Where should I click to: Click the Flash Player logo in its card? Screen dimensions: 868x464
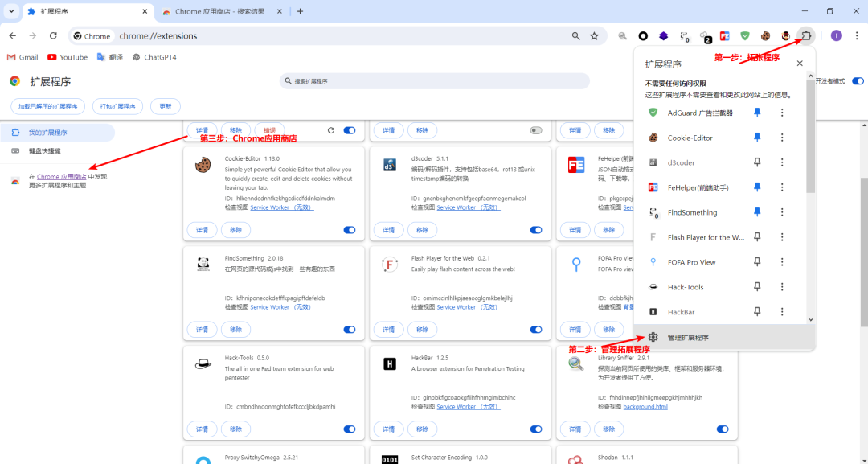390,265
